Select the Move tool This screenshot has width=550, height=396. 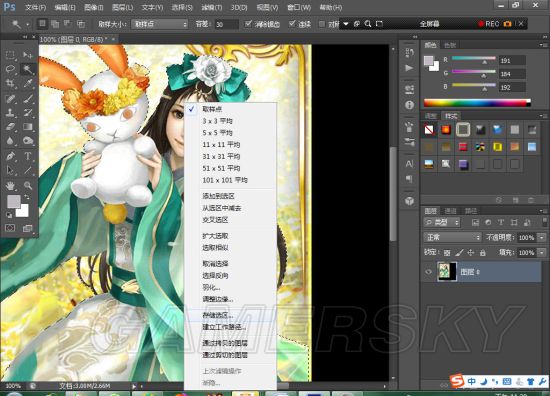pyautogui.click(x=28, y=54)
